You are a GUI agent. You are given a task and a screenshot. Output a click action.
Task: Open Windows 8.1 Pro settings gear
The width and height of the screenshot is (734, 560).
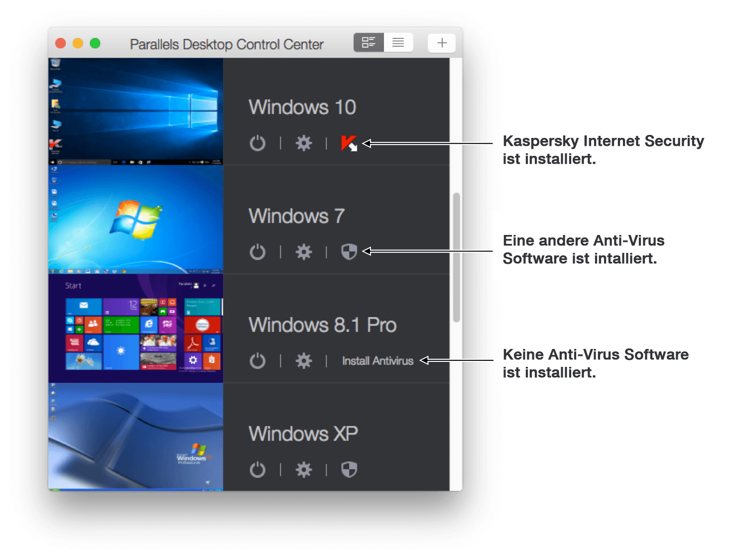[x=304, y=361]
